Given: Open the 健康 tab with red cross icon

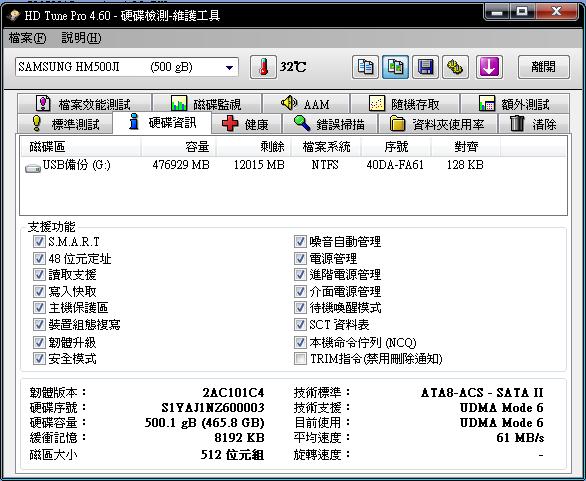Looking at the screenshot, I should tap(246, 123).
